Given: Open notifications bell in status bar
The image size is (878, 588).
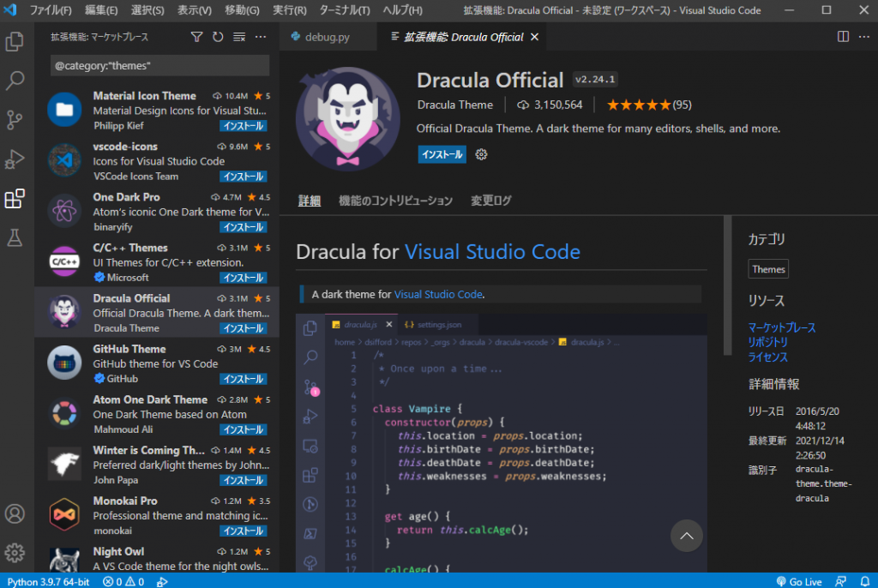Looking at the screenshot, I should pos(865,581).
